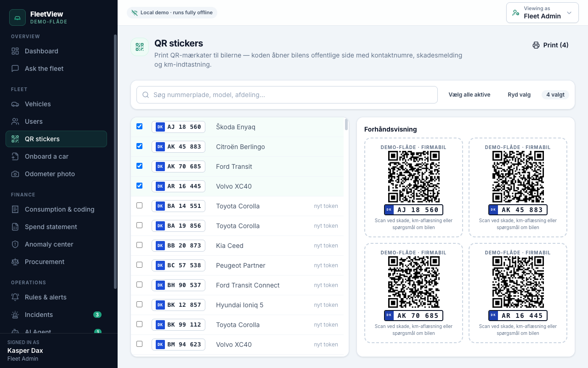The image size is (588, 368).
Task: Click the printer icon next to Print (4)
Action: [x=536, y=45]
